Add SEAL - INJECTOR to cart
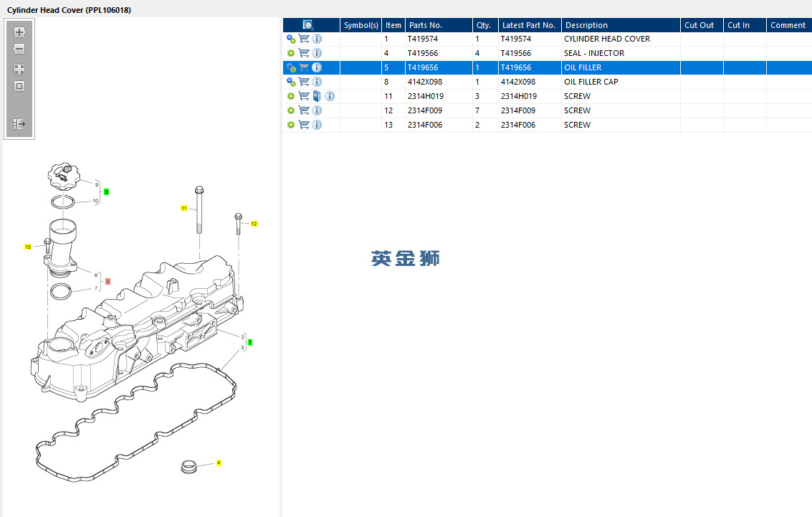This screenshot has width=812, height=517. (304, 53)
